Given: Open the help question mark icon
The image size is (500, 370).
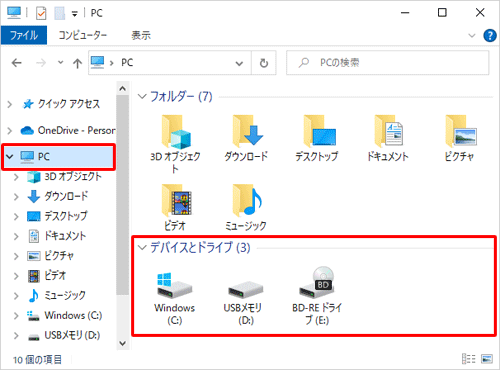Looking at the screenshot, I should click(x=490, y=35).
